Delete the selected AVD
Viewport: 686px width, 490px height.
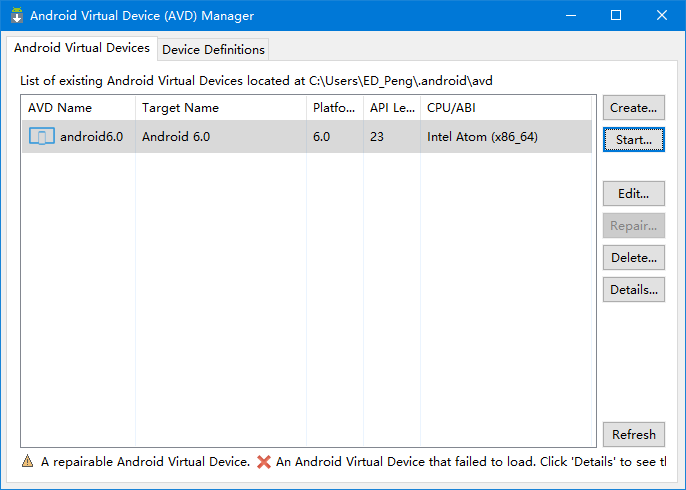(x=633, y=258)
